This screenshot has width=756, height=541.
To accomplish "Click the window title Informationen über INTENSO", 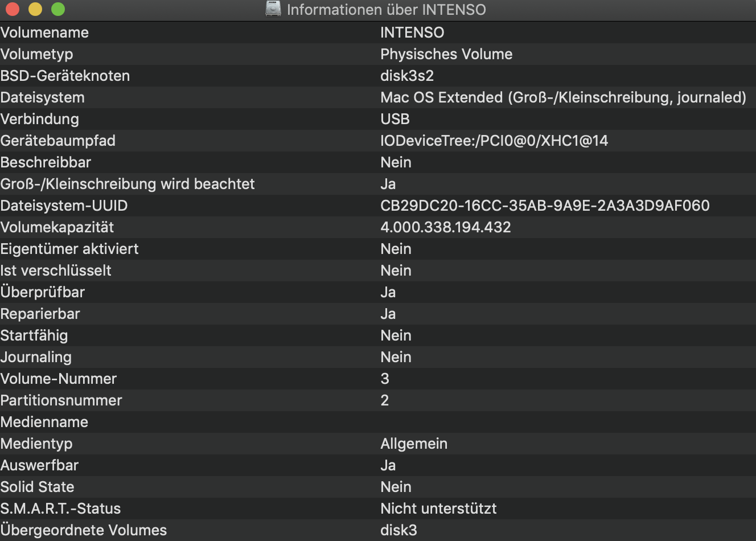I will pyautogui.click(x=386, y=10).
